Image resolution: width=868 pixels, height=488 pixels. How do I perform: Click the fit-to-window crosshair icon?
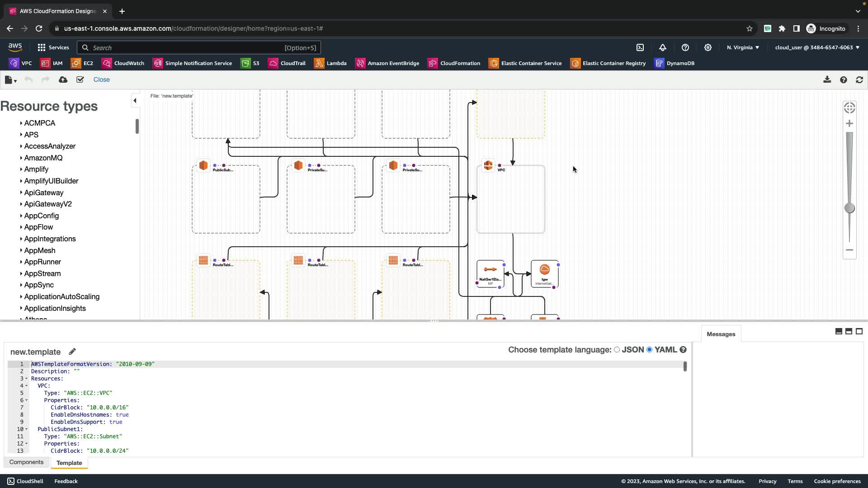849,108
